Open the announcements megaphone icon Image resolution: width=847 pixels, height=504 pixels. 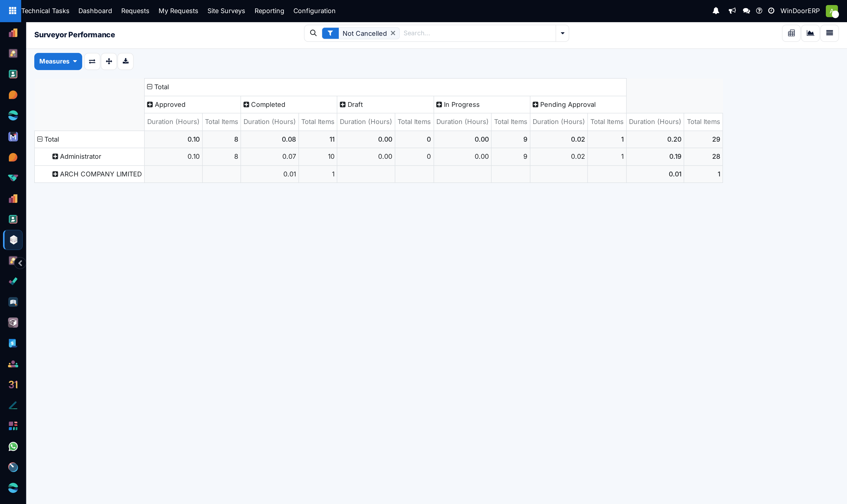pos(732,11)
